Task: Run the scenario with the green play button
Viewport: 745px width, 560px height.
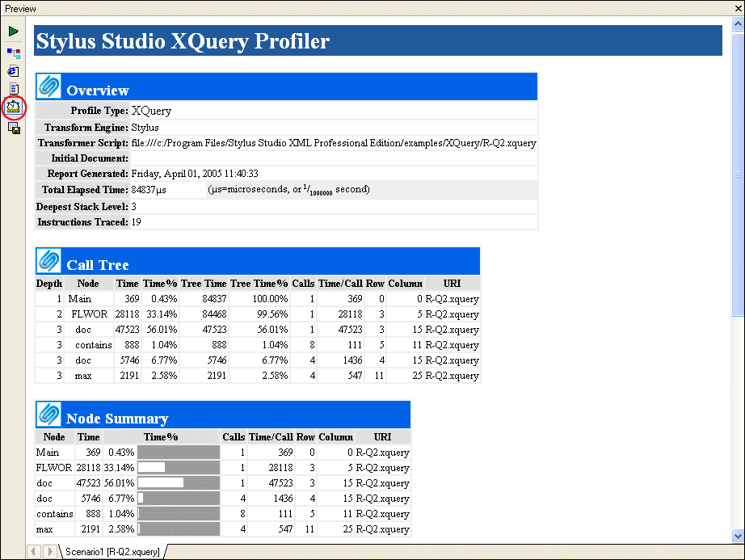Action: [14, 32]
